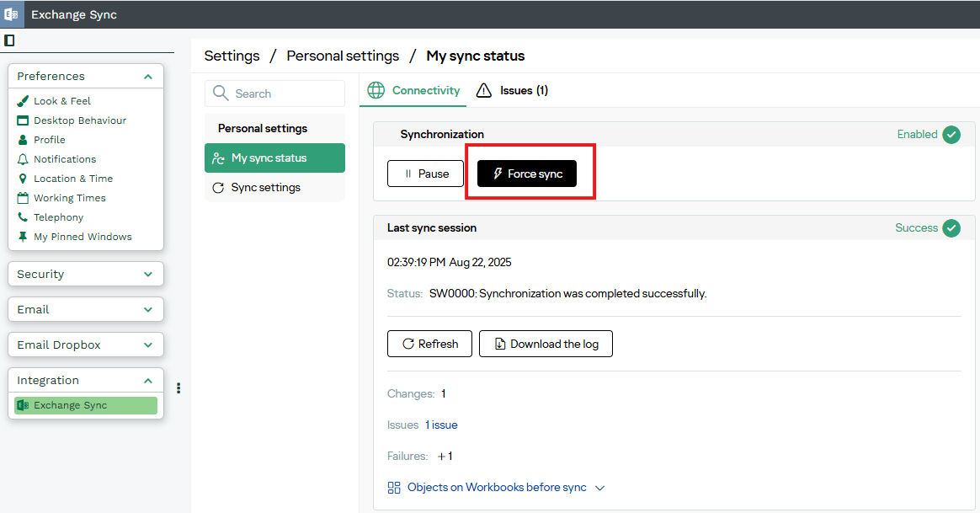Open Notifications bell item
The image size is (980, 513).
tap(64, 159)
